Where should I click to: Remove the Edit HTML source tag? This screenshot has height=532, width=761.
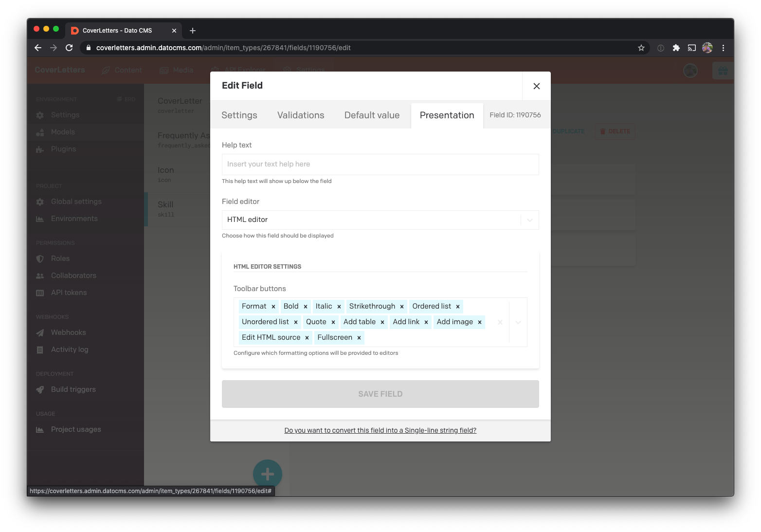(307, 338)
